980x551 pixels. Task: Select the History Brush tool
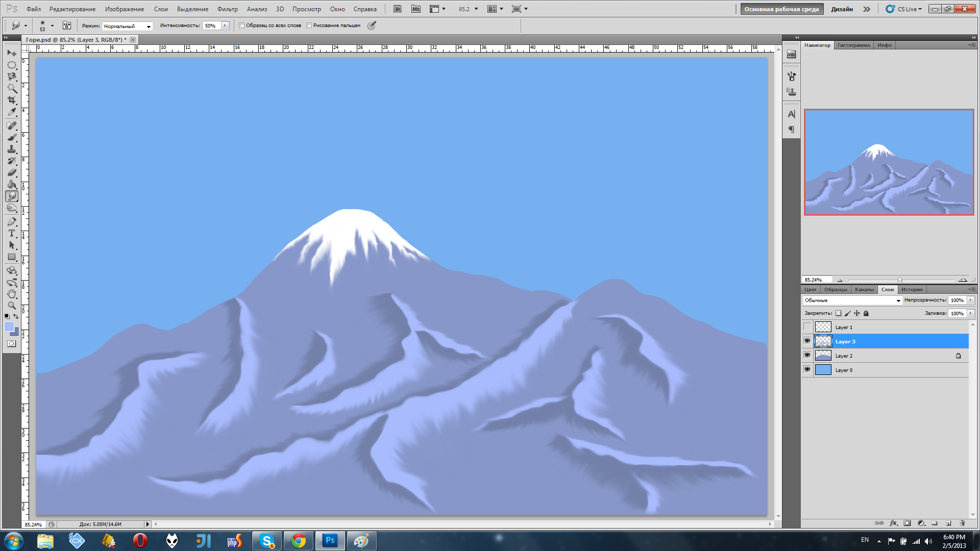[12, 161]
